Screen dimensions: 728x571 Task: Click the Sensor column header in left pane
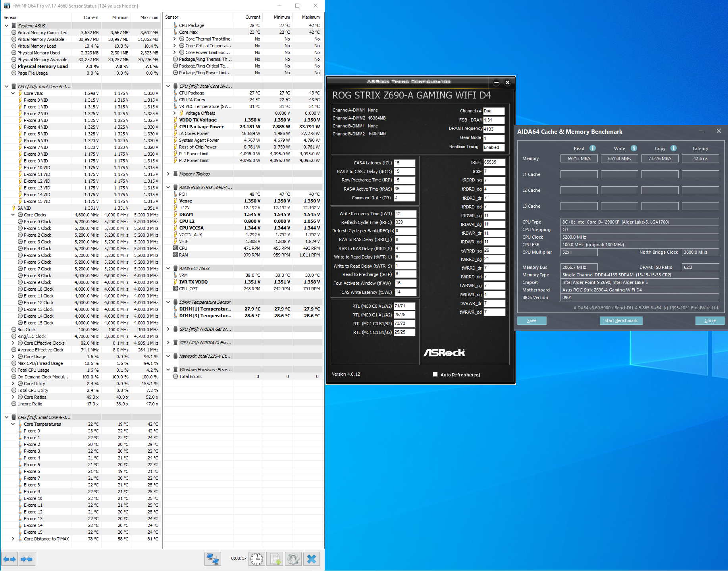click(x=36, y=17)
